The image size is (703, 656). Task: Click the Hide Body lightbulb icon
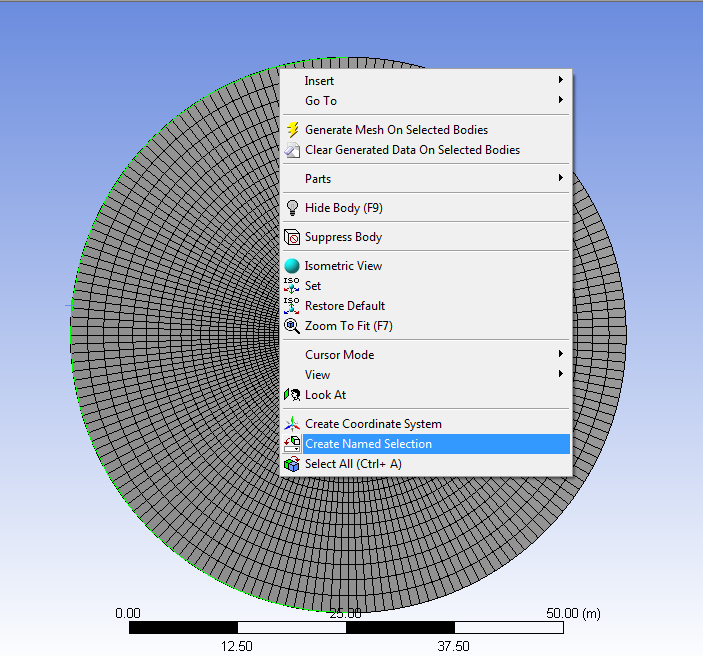click(x=292, y=208)
